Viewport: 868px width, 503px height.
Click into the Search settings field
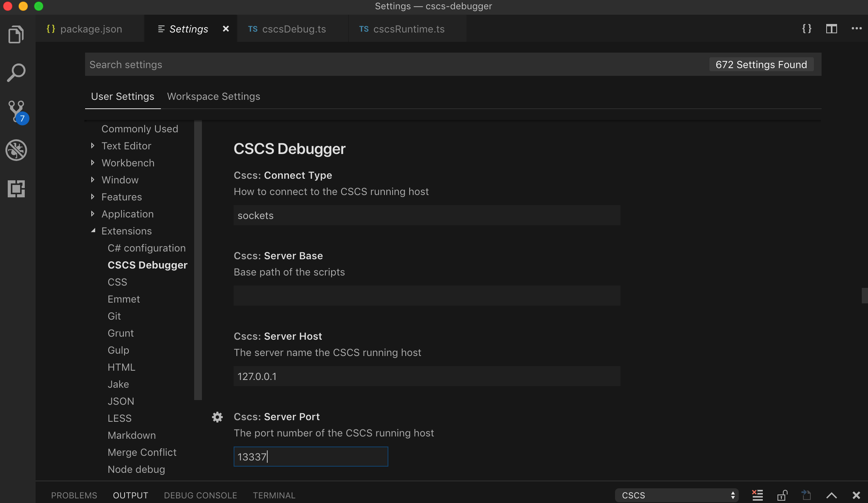click(387, 65)
